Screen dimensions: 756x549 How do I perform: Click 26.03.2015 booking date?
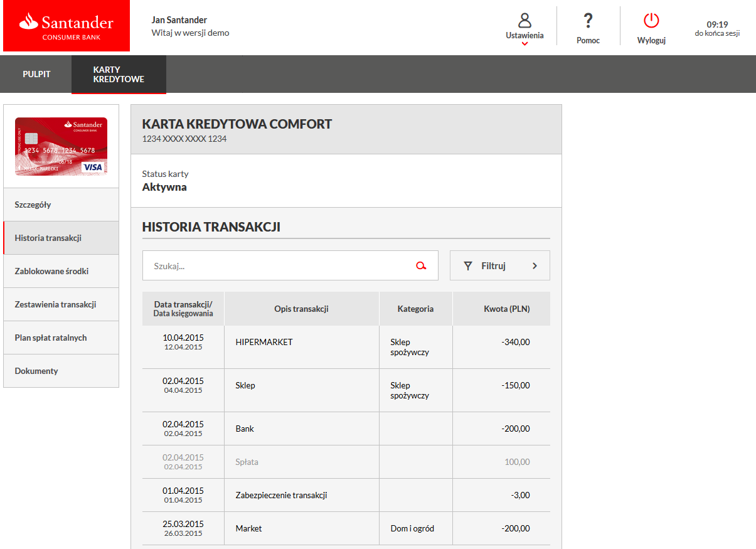point(183,533)
